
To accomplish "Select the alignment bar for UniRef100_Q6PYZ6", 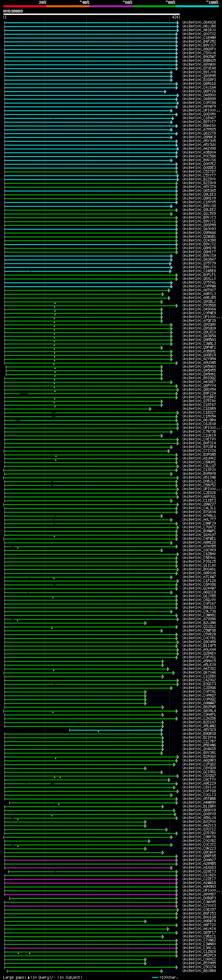I will [x=85, y=91].
